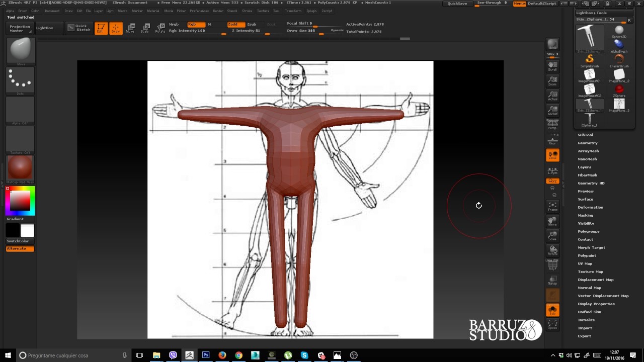This screenshot has width=644, height=362.
Task: Select the Rotate transform tool in top shelf
Action: pos(160,28)
